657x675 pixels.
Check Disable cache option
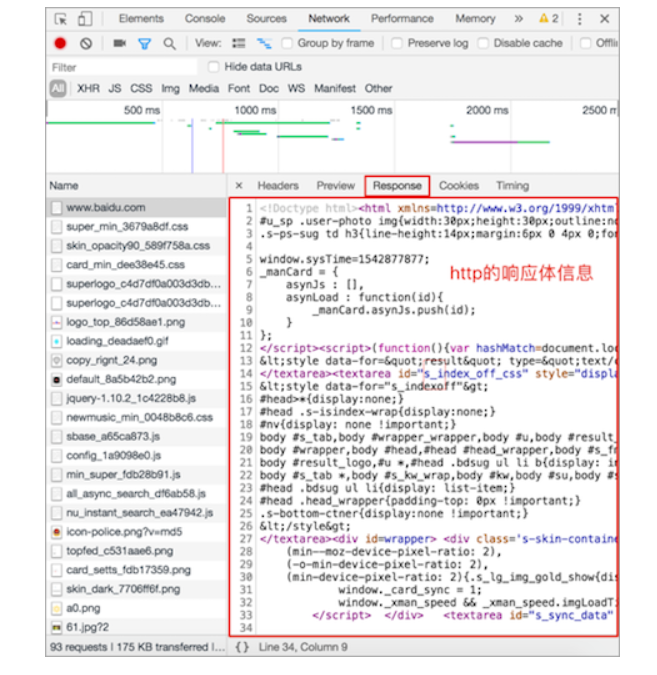click(x=483, y=43)
